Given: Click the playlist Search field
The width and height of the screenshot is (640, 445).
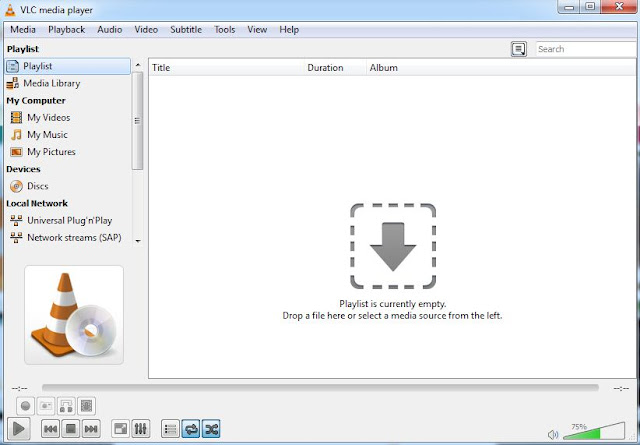Looking at the screenshot, I should point(586,49).
